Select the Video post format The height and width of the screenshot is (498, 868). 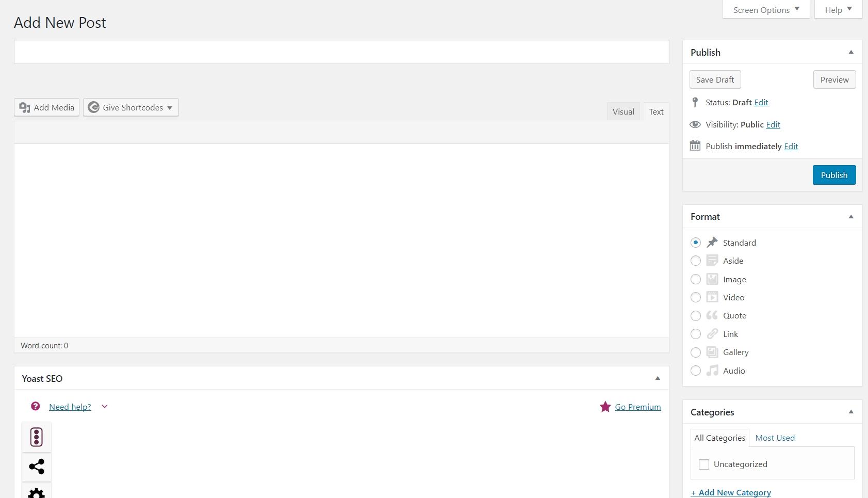coord(696,297)
